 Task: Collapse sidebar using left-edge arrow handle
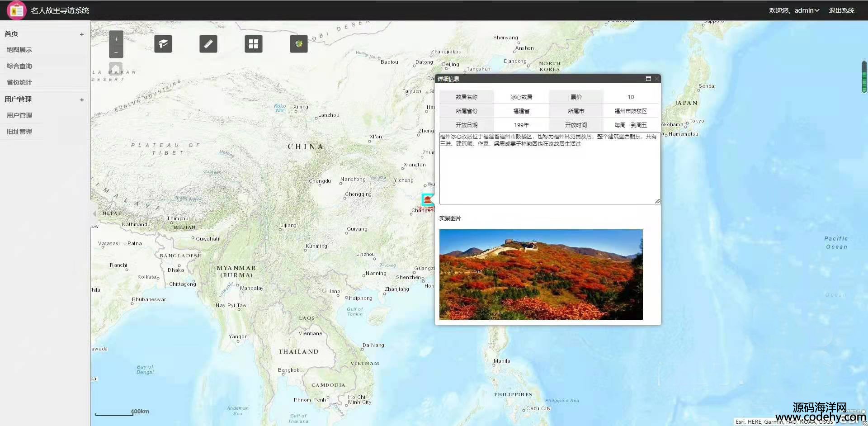tap(94, 213)
